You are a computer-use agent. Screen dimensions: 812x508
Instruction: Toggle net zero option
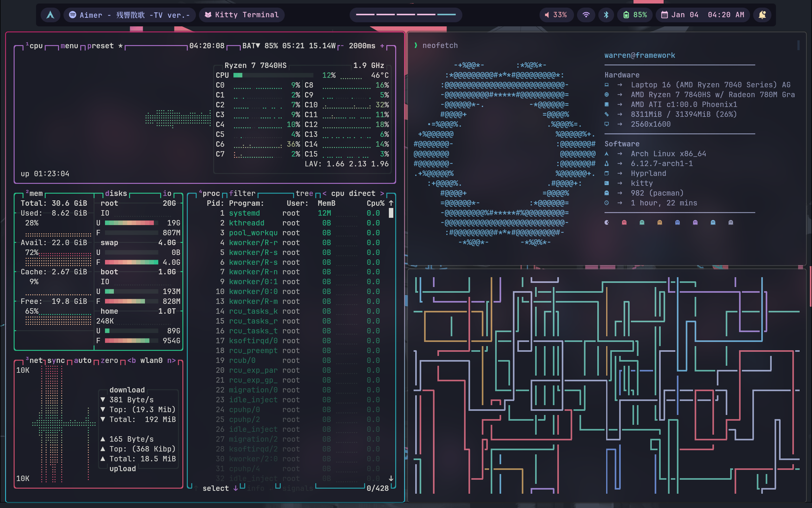[109, 360]
